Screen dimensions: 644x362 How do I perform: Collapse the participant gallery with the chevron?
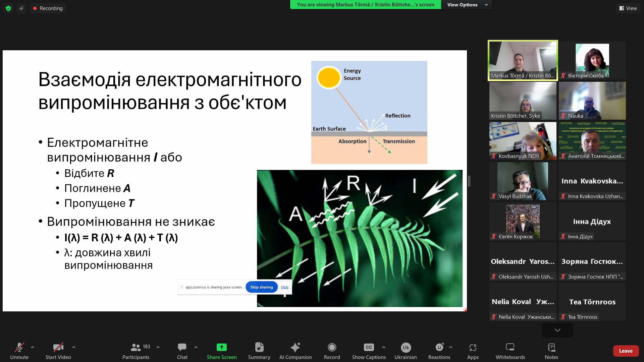[x=557, y=330]
